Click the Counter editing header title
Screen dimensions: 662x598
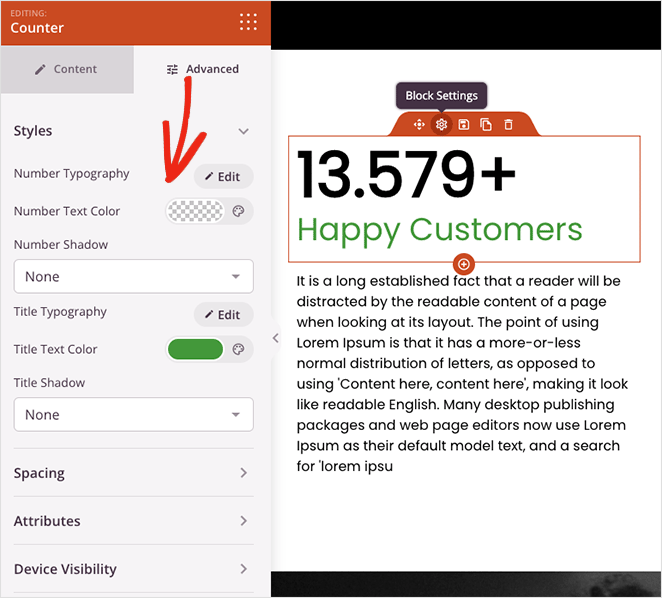pos(37,28)
